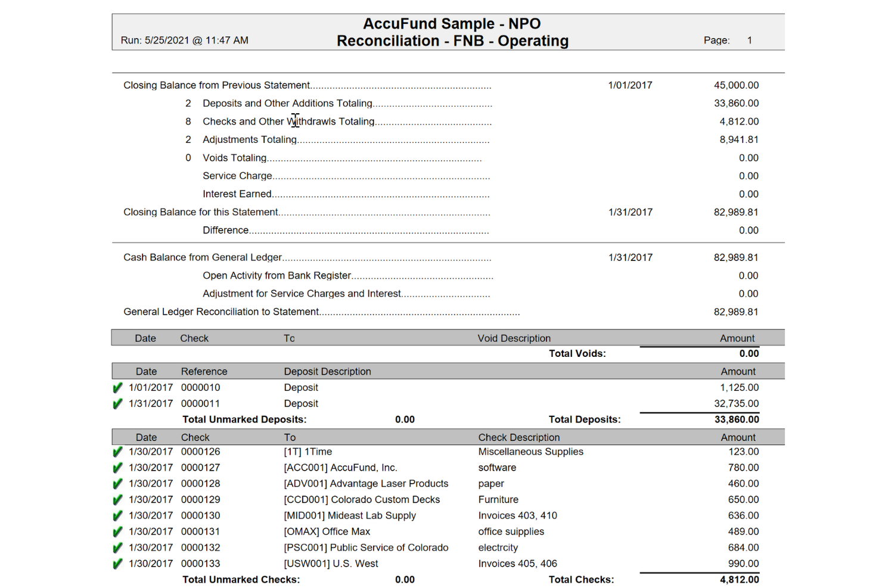This screenshot has width=882, height=588.
Task: Click the Reference column header
Action: coord(204,371)
